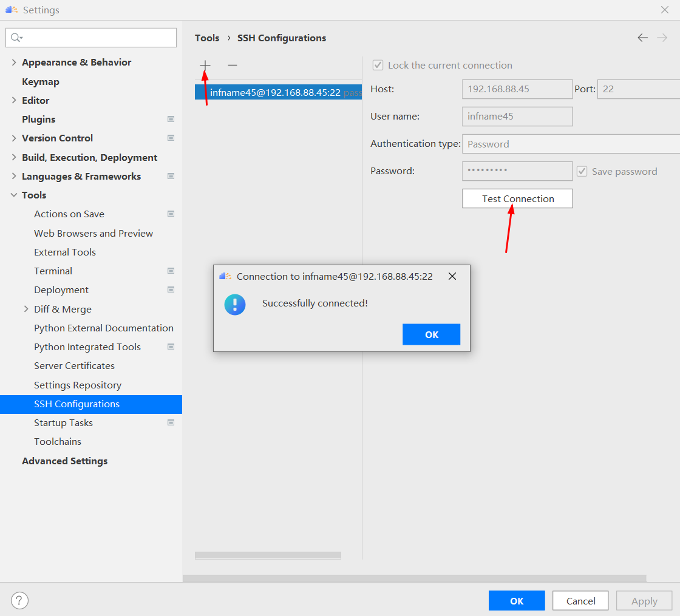This screenshot has width=680, height=616.
Task: Expand Appearance & Behavior section
Action: (x=14, y=63)
